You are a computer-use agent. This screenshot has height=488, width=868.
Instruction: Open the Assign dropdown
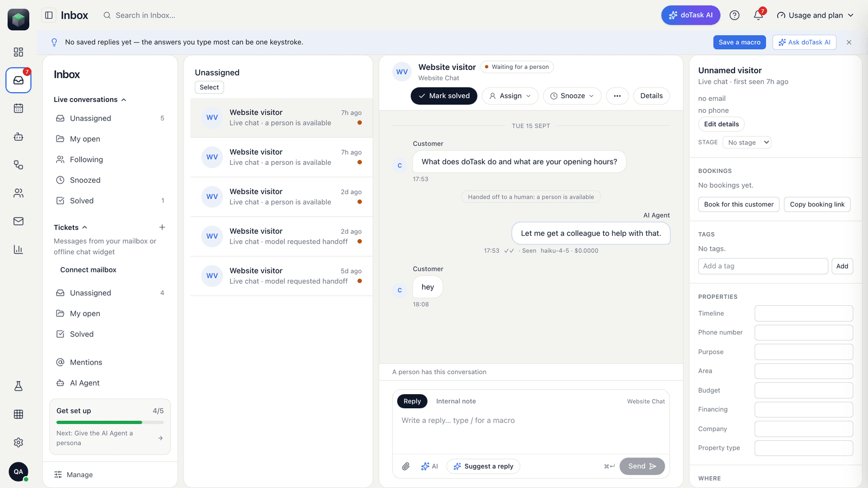point(510,96)
